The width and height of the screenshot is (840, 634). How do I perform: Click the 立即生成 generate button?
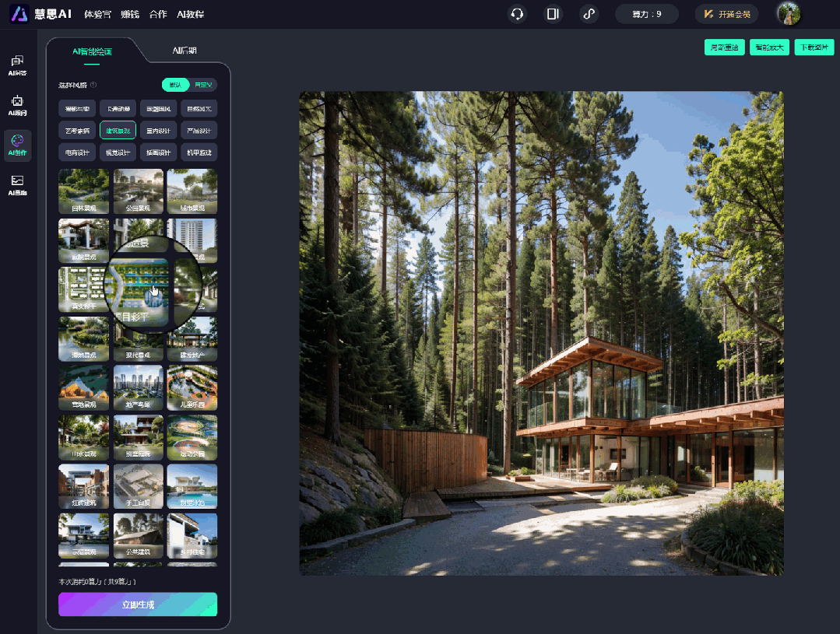138,604
